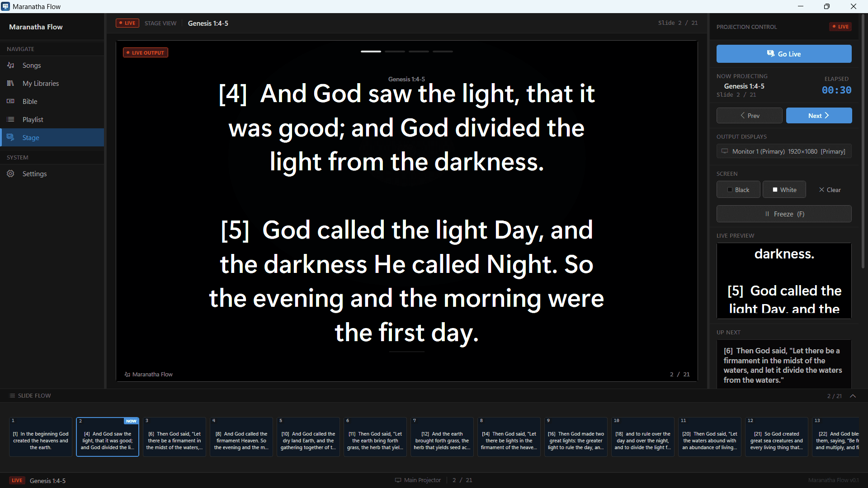
Task: Click the LIVE badge in top bar
Action: point(127,23)
